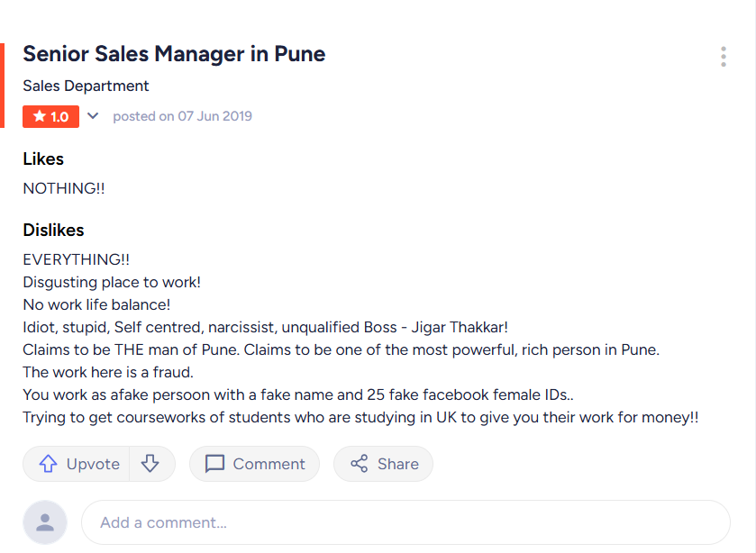Open the Comment section
Screen dimensions: 756x553
(x=255, y=464)
